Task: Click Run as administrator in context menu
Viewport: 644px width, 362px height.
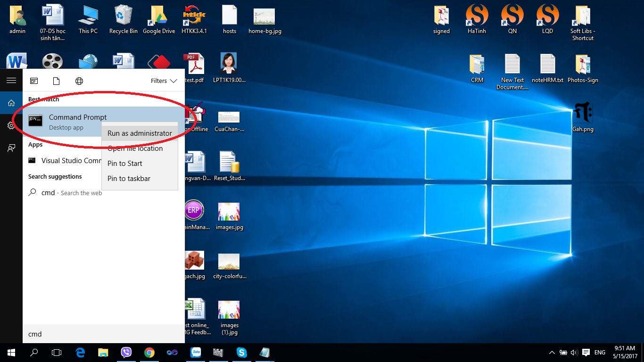Action: [140, 133]
